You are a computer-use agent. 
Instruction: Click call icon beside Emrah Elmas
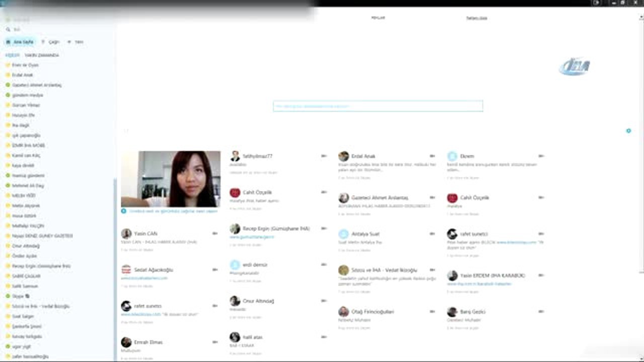pos(215,342)
